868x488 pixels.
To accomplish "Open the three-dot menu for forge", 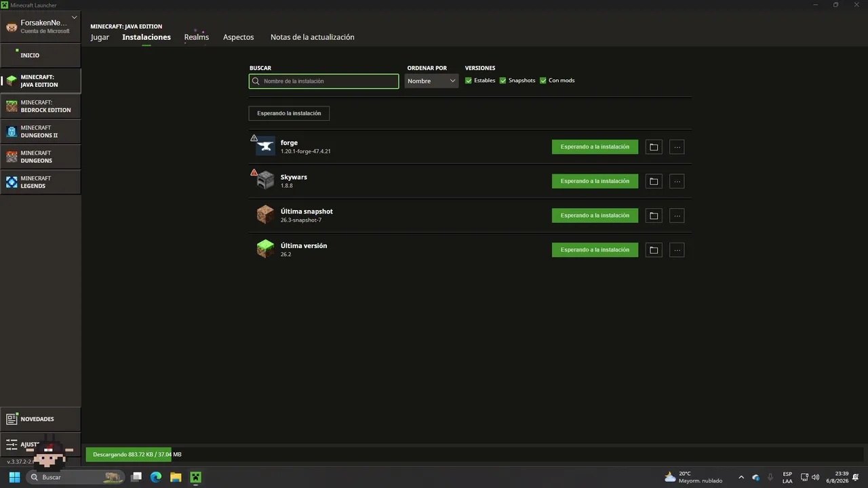I will point(677,147).
